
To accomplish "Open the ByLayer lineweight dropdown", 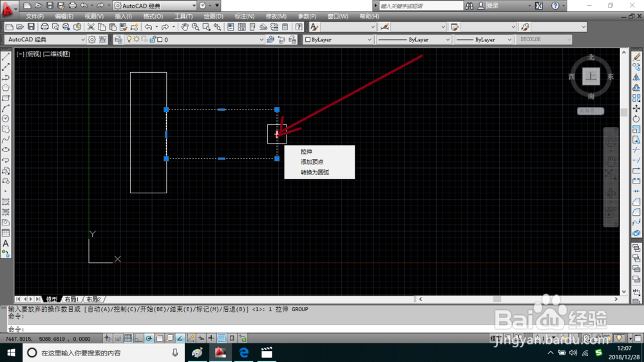I will tap(484, 39).
